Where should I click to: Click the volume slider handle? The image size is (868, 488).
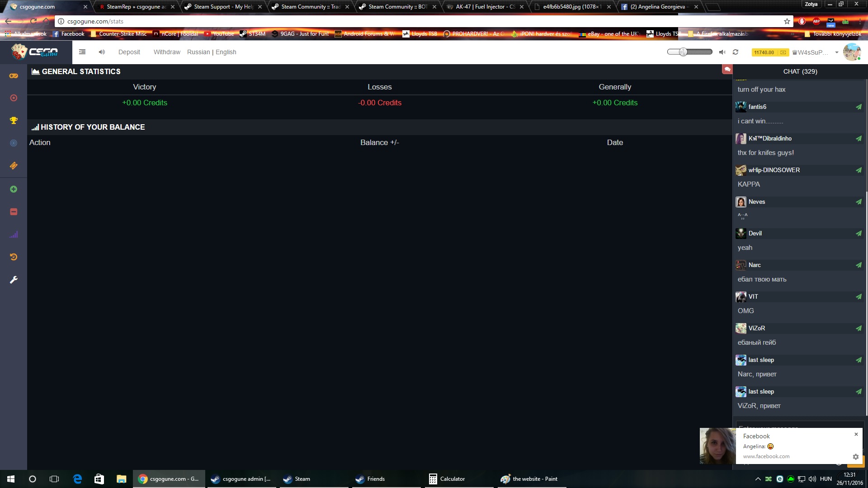(683, 52)
